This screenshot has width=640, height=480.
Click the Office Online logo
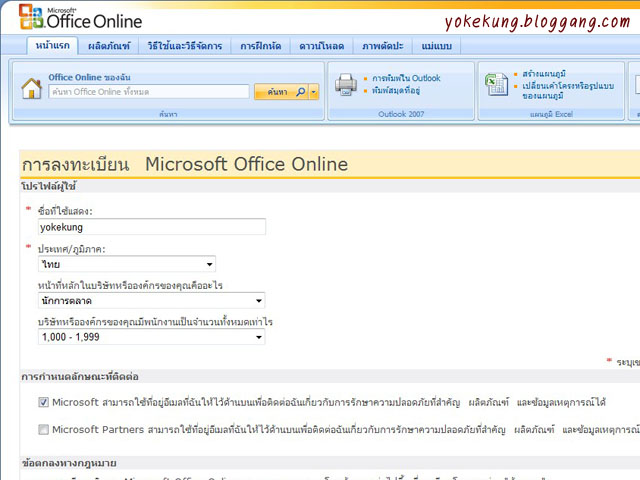80,17
